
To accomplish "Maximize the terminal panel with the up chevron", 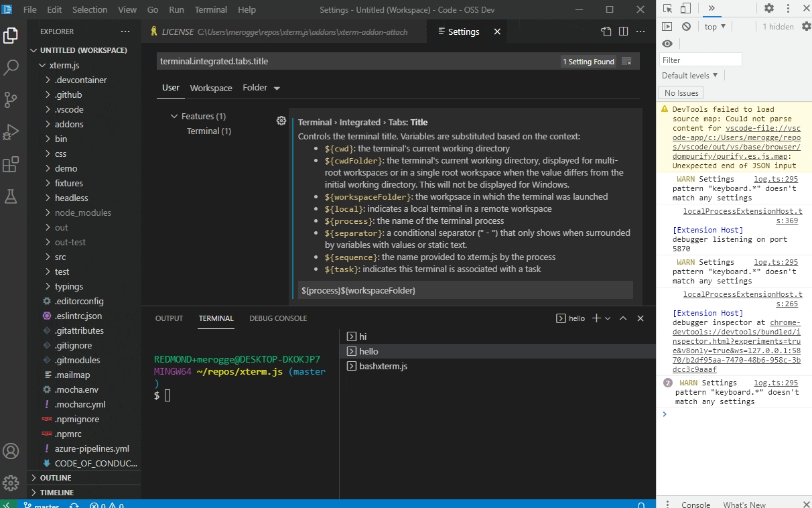I will 623,318.
